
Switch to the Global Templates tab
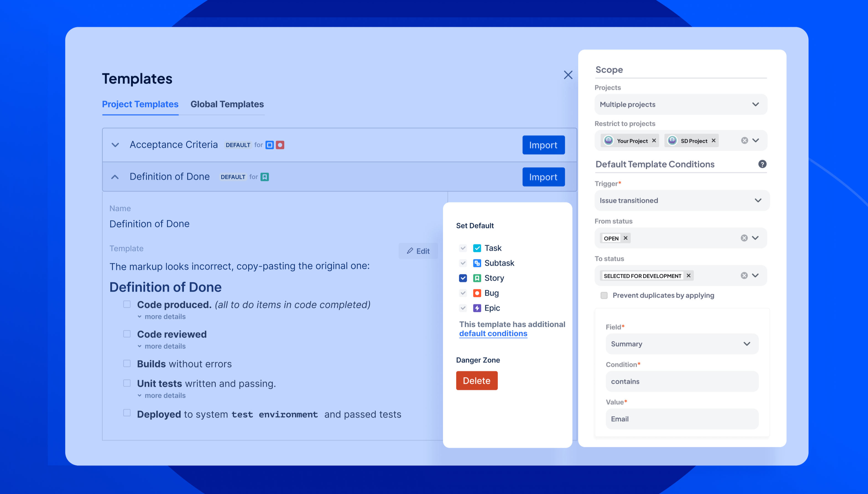pyautogui.click(x=227, y=104)
